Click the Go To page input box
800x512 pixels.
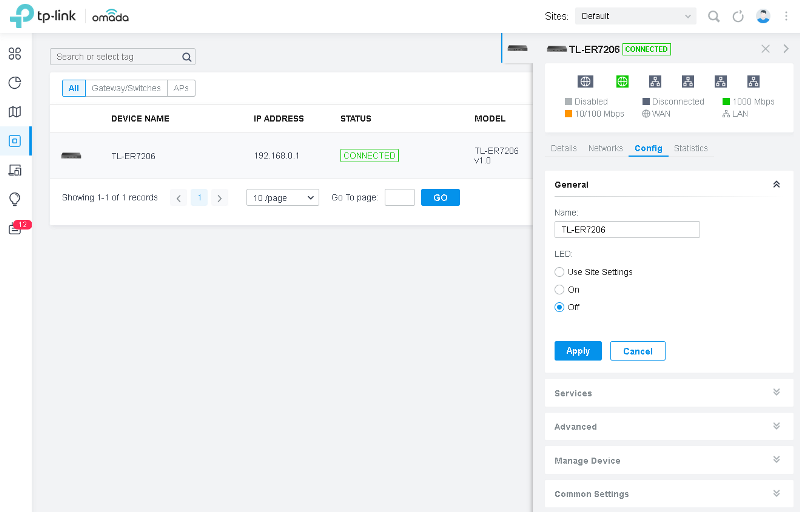coord(400,197)
